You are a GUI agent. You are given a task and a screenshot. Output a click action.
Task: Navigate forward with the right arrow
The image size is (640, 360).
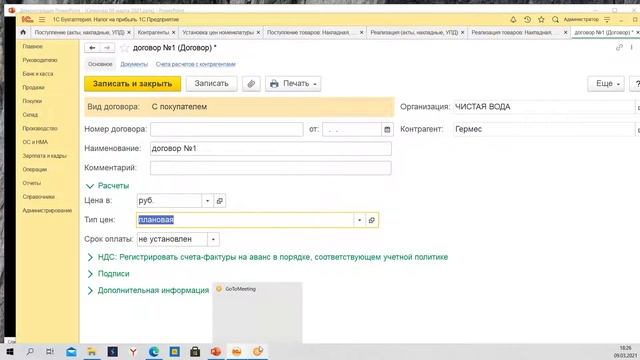click(107, 48)
